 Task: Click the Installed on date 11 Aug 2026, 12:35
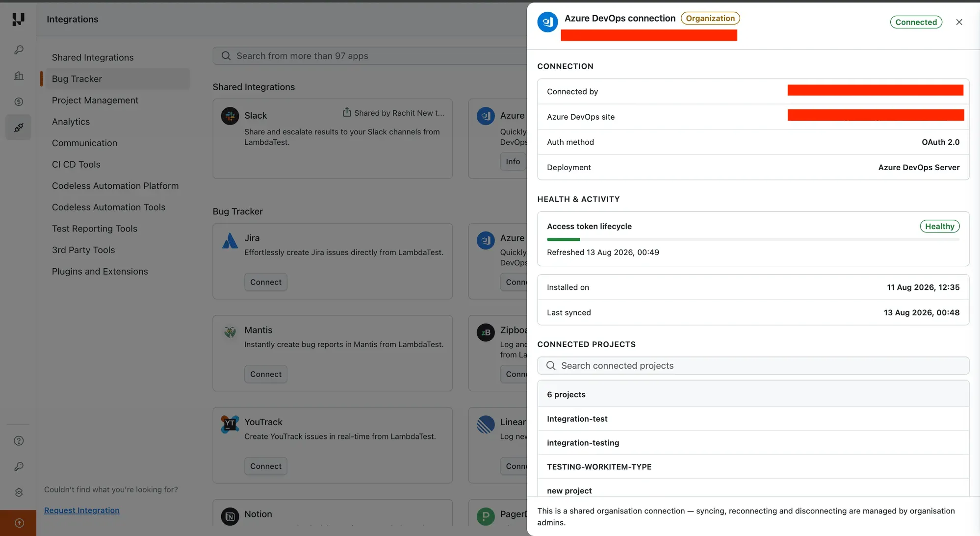coord(923,287)
